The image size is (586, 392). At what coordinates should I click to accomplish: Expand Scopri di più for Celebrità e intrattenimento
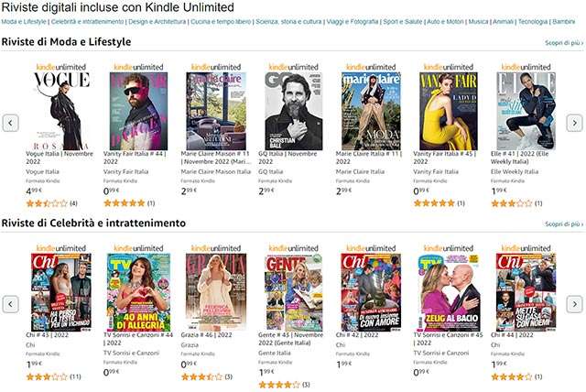pos(564,224)
